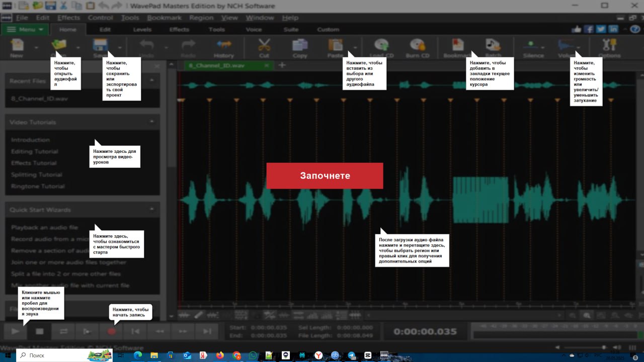Open the Editing Tutorial link
The image size is (644, 362).
pos(34,151)
